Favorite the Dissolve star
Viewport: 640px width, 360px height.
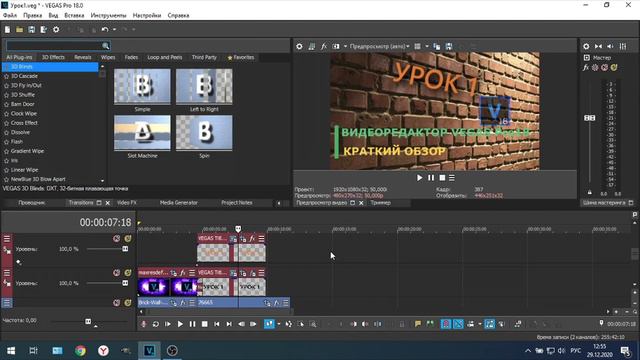pos(6,133)
